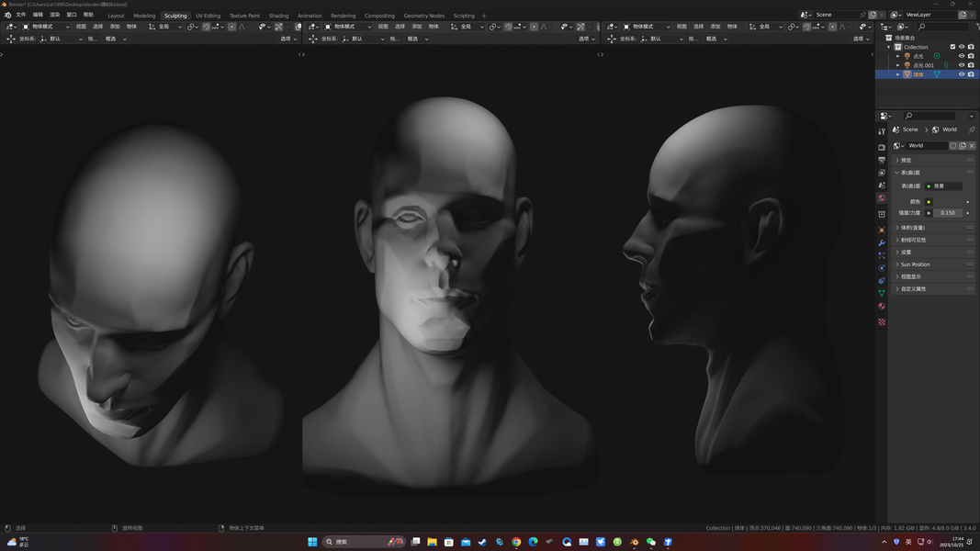980x551 pixels.
Task: Open the Object properties tab
Action: pyautogui.click(x=881, y=230)
